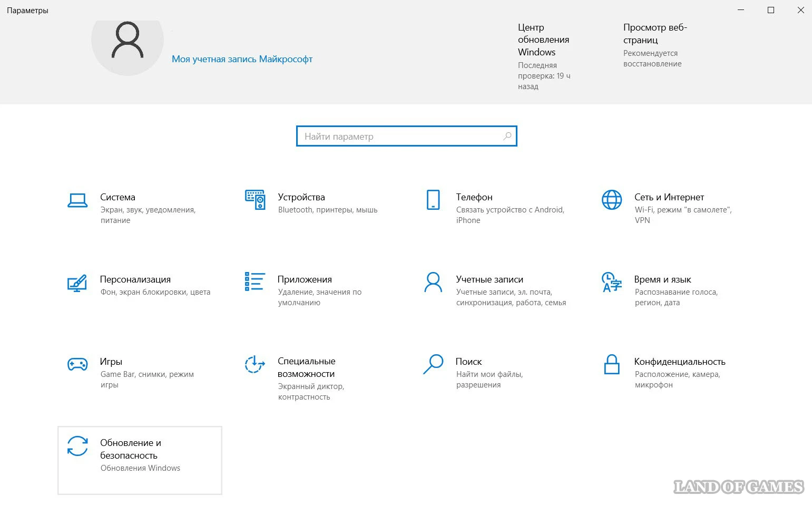The height and width of the screenshot is (505, 812).
Task: Click "Последняя проверка: 19 ч назад" text
Action: pos(544,76)
